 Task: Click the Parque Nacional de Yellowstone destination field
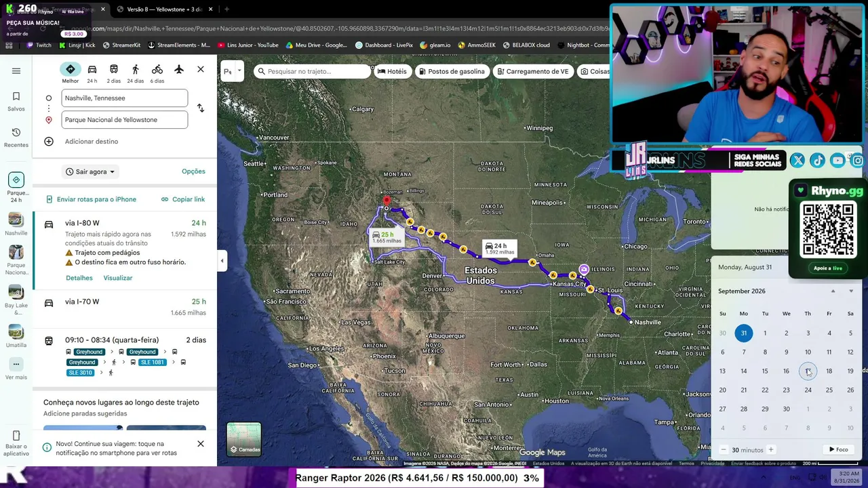125,120
